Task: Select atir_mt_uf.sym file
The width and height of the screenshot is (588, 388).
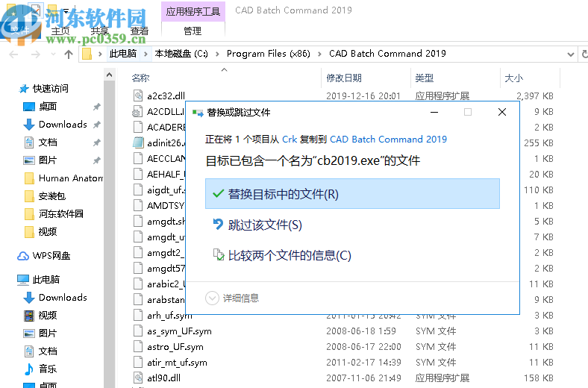Action: click(x=177, y=363)
